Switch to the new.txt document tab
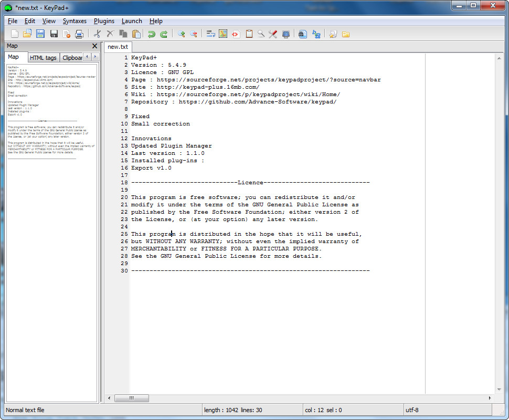Image resolution: width=509 pixels, height=420 pixels. click(x=118, y=47)
